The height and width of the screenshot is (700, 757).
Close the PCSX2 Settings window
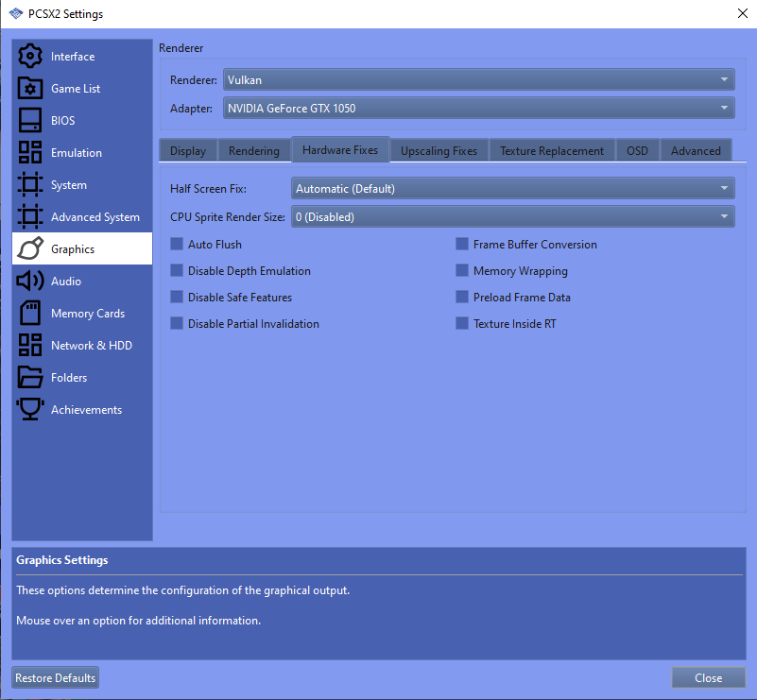click(743, 13)
